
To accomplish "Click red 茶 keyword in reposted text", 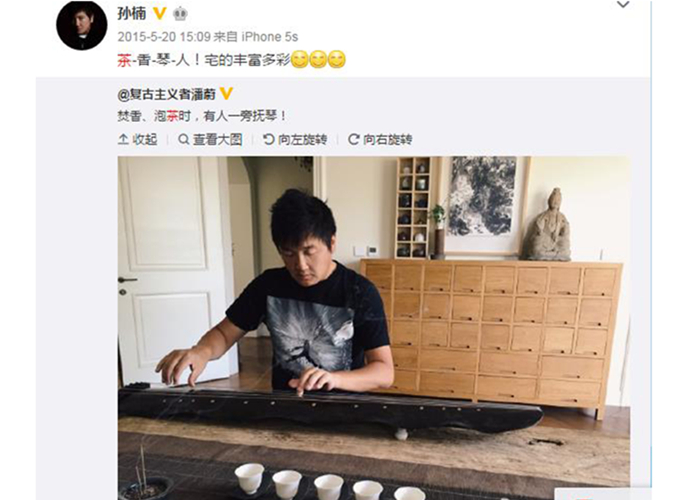I will 172,117.
